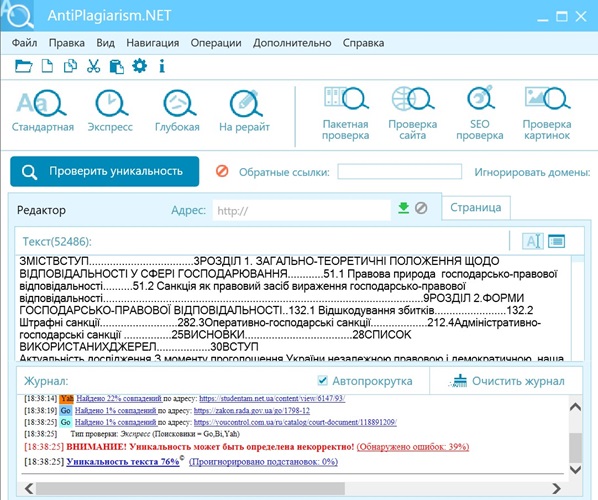The height and width of the screenshot is (500, 598).
Task: Click Проверить уникальность button
Action: (104, 171)
